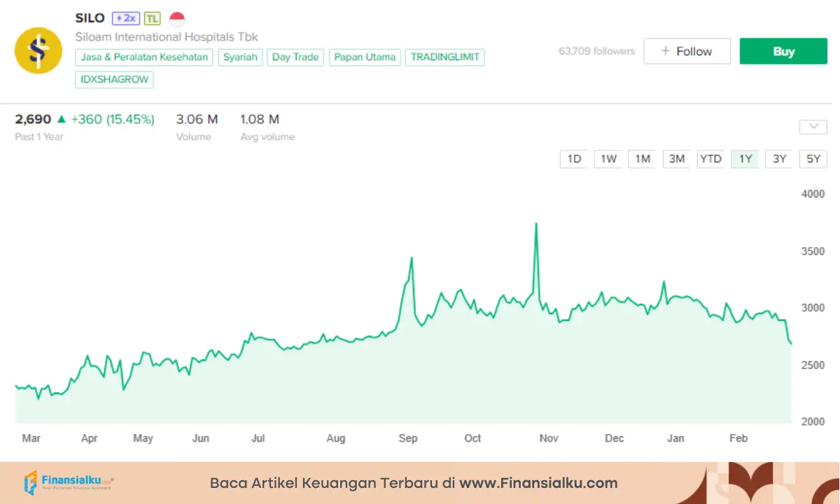Viewport: 840px width, 504px height.
Task: Select the 1W time range
Action: (608, 159)
